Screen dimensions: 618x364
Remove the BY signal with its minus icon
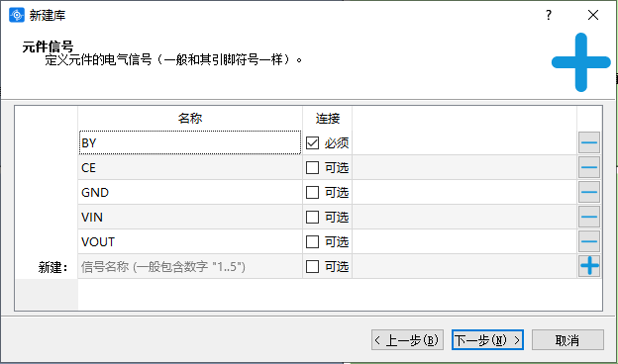pos(589,142)
